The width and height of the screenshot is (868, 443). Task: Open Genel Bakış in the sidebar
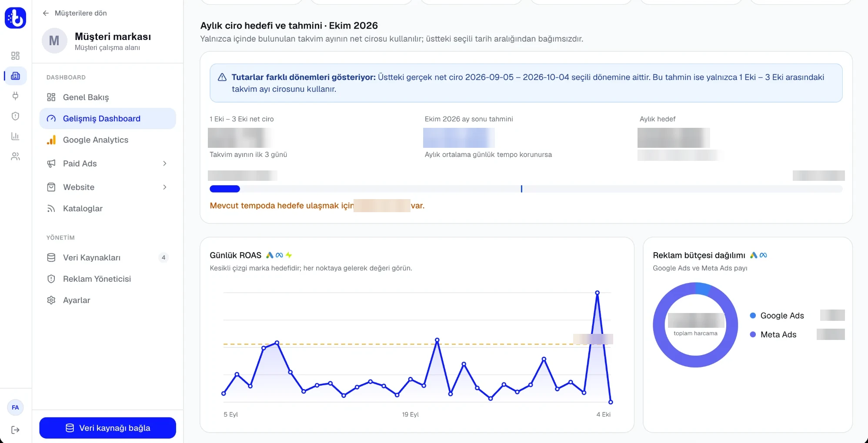point(107,97)
